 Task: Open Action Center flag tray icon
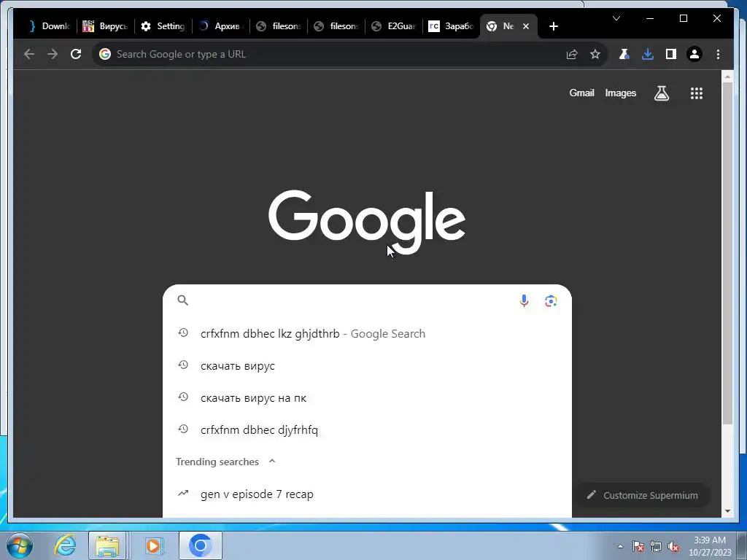(638, 546)
